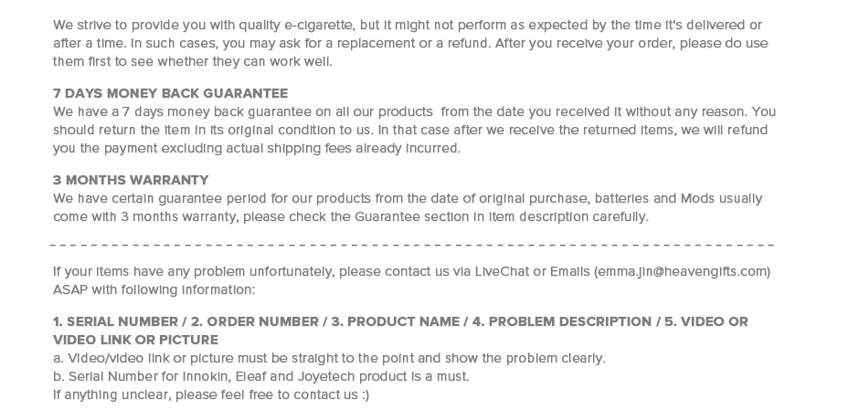
Task: Click the dashed separator line
Action: point(411,246)
